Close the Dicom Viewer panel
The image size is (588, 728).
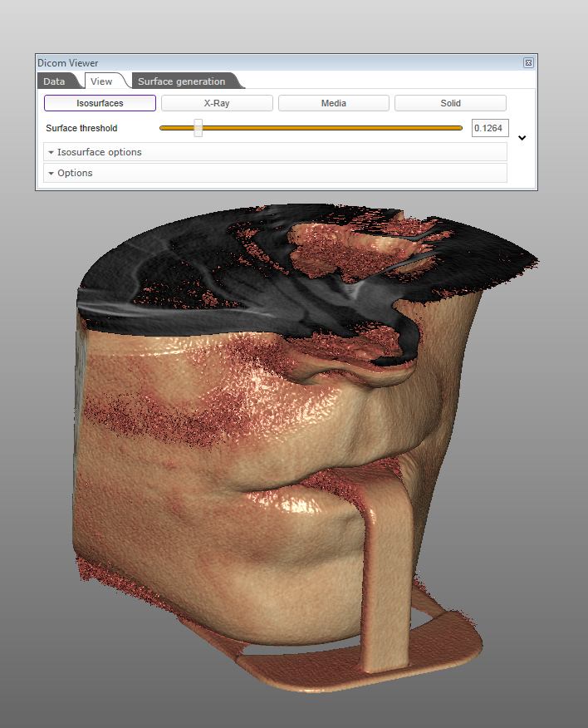tap(528, 62)
